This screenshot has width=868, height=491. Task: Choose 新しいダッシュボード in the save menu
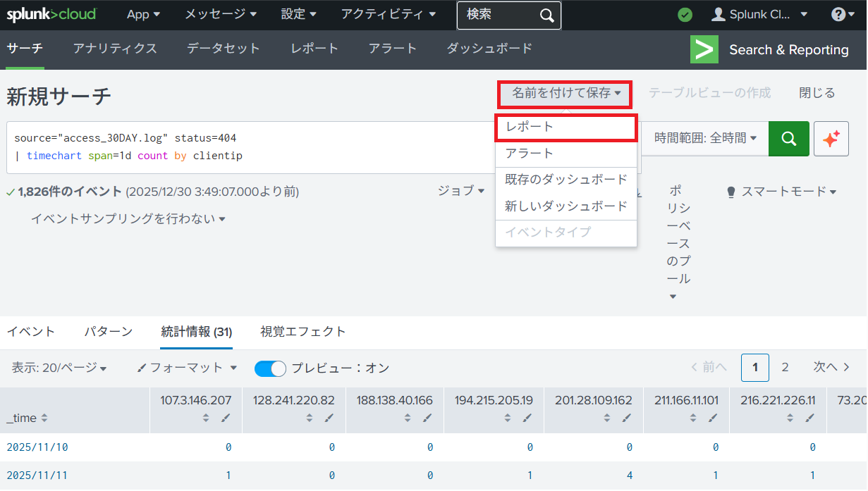click(x=566, y=206)
